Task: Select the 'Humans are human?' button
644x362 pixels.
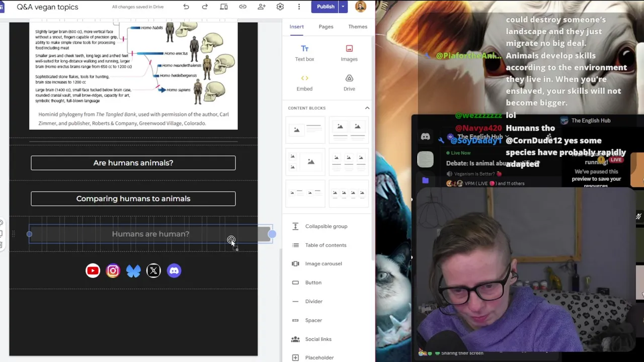Action: [x=150, y=234]
